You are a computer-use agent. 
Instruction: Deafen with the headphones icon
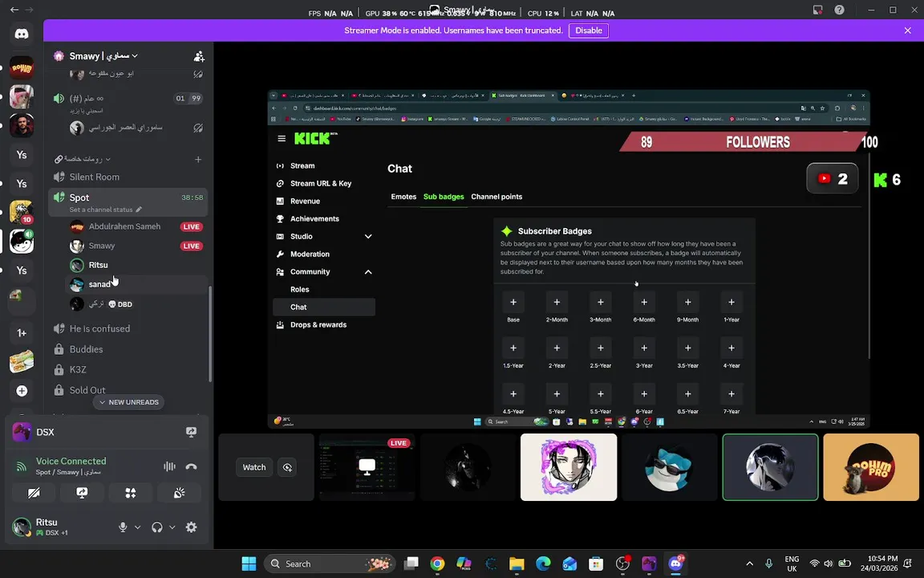coord(156,527)
